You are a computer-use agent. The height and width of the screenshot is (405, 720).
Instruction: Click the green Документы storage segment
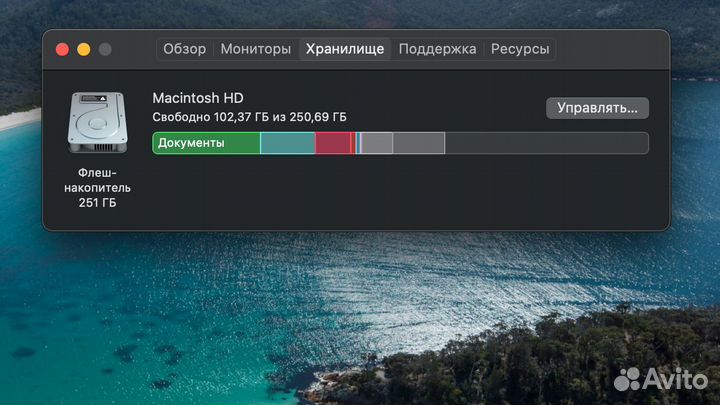pos(206,143)
